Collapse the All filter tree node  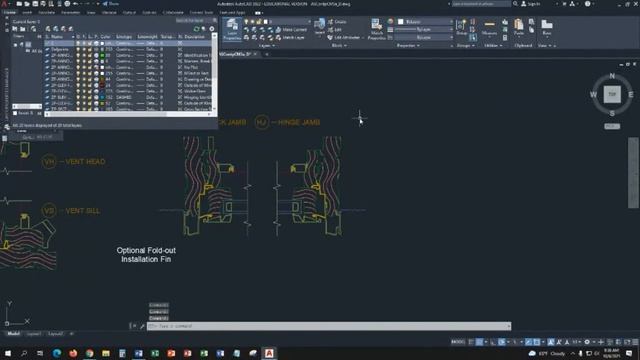15,45
